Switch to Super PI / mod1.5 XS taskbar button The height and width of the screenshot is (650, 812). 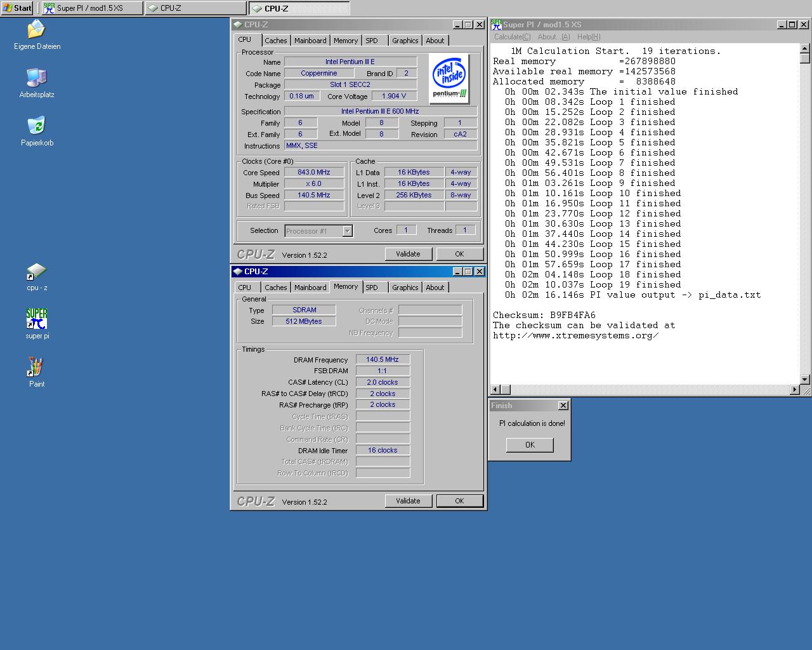coord(92,8)
